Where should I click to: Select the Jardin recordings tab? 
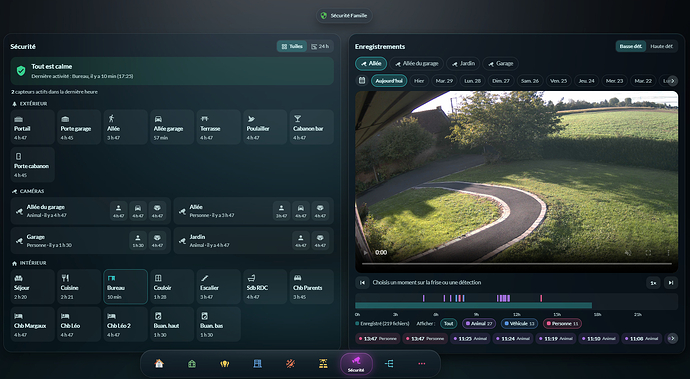coord(463,63)
